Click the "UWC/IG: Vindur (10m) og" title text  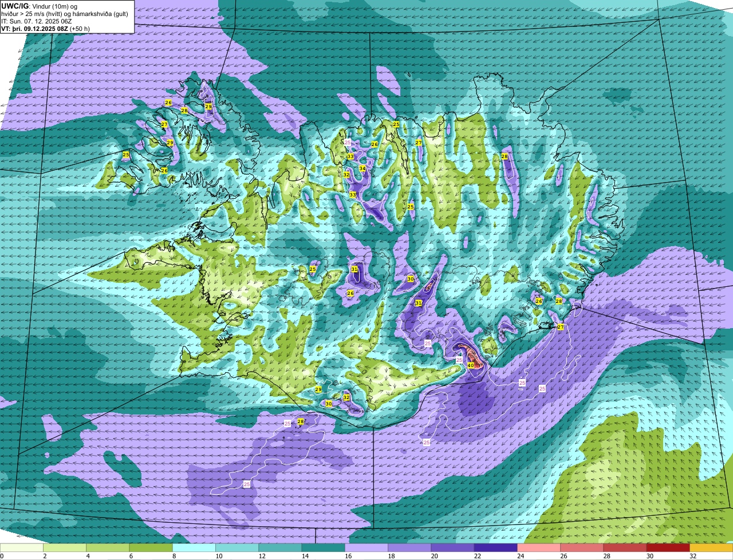(x=39, y=6)
